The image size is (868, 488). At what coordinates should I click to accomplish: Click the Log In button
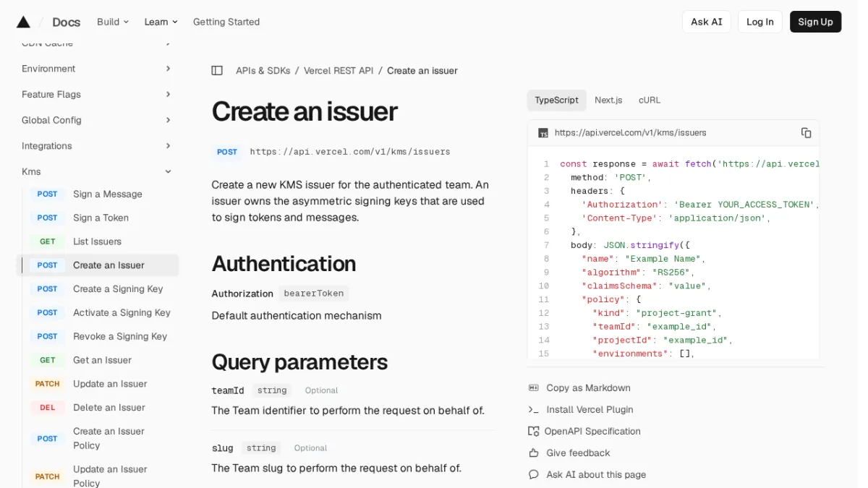coord(760,22)
